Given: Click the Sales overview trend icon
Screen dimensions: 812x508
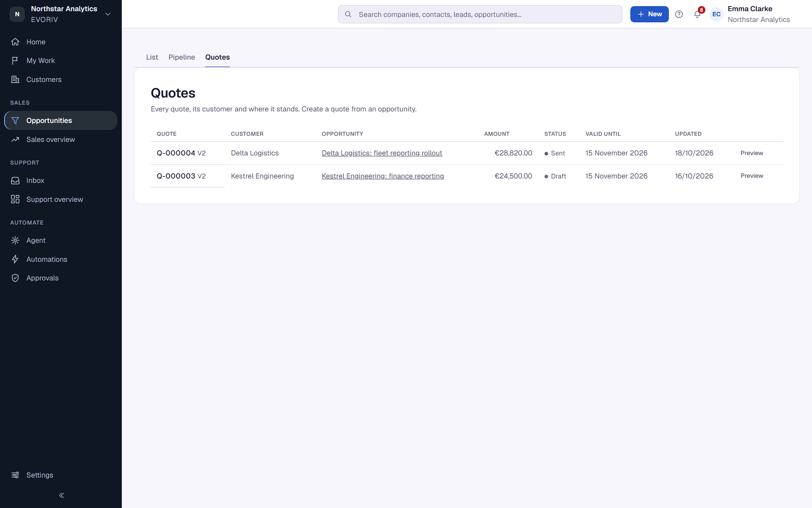Looking at the screenshot, I should click(15, 140).
